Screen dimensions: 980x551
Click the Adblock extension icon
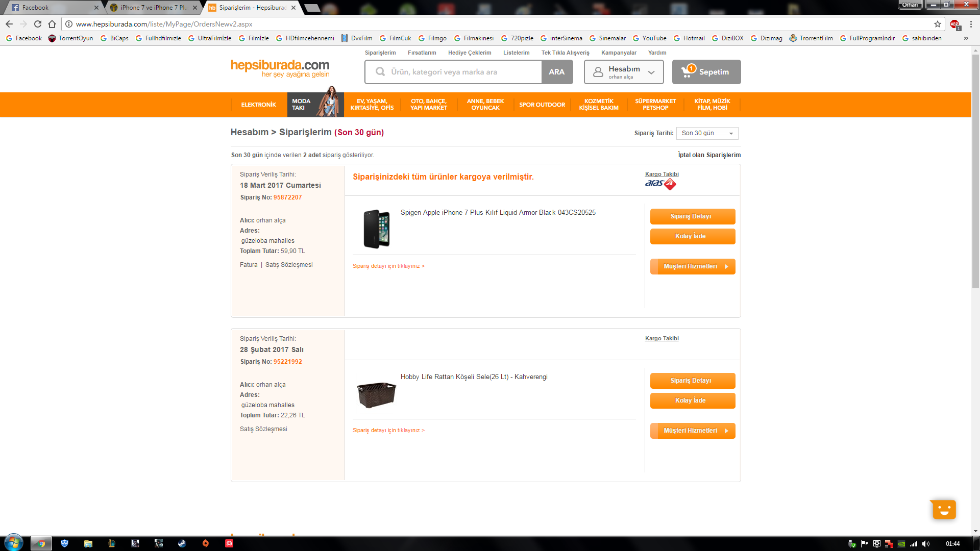tap(955, 24)
